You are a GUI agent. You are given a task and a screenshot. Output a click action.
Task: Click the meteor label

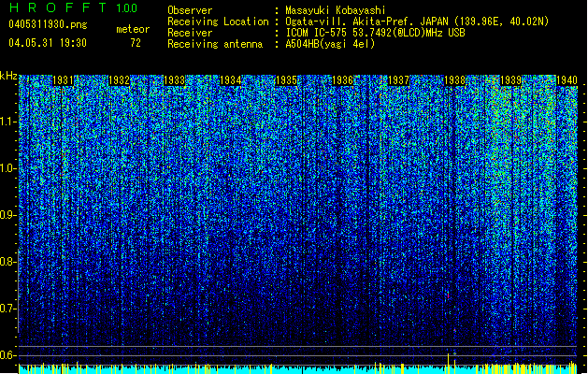coord(133,29)
